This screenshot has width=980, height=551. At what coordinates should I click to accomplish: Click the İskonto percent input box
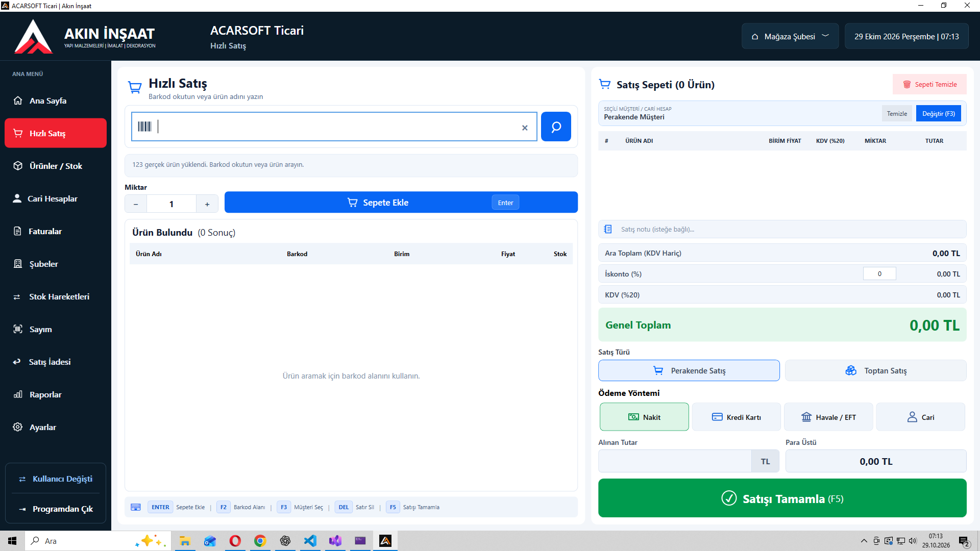pyautogui.click(x=879, y=274)
